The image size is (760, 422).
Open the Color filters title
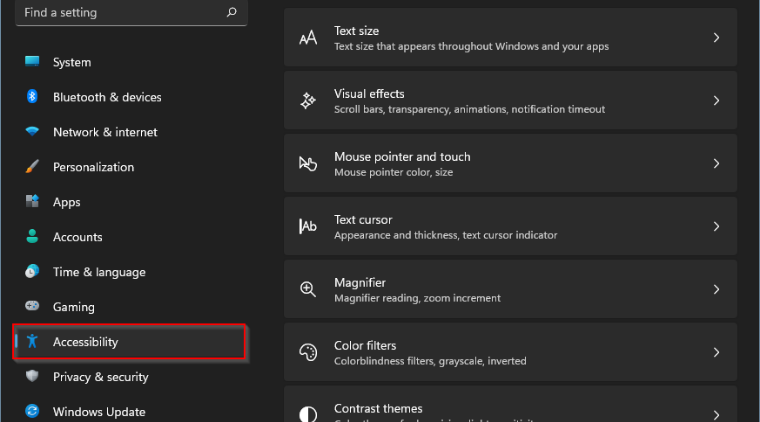[x=364, y=345]
